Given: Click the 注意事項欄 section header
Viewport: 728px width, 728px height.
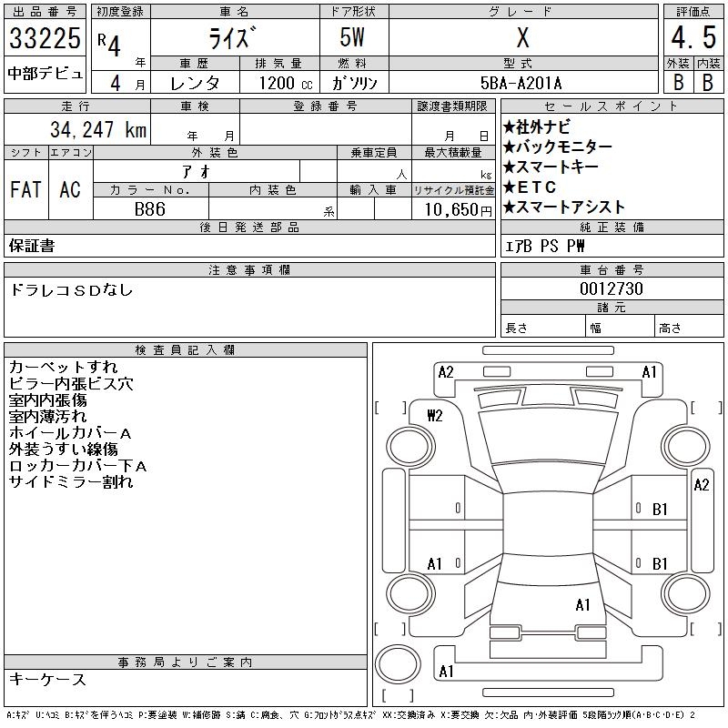Looking at the screenshot, I should (x=249, y=269).
